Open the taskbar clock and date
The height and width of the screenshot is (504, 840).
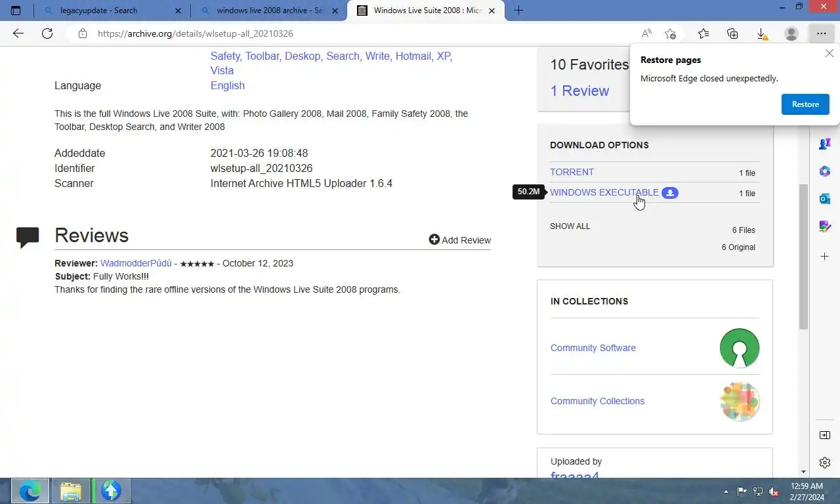point(807,492)
